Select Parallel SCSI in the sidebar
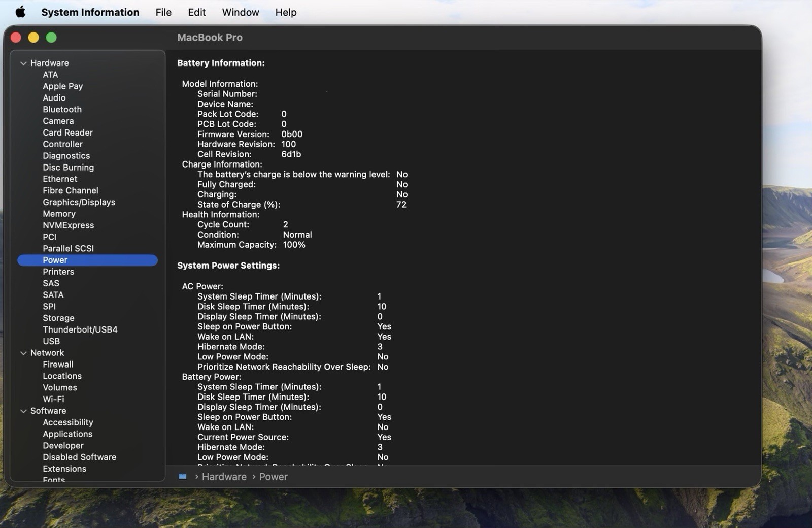This screenshot has width=812, height=528. click(69, 249)
